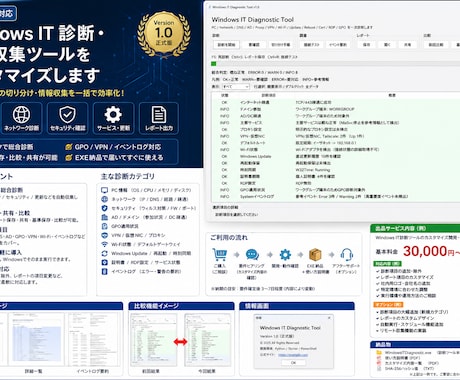Viewport: 460px width, 380px height.
Task: Click the 開く report button
Action: point(387,45)
